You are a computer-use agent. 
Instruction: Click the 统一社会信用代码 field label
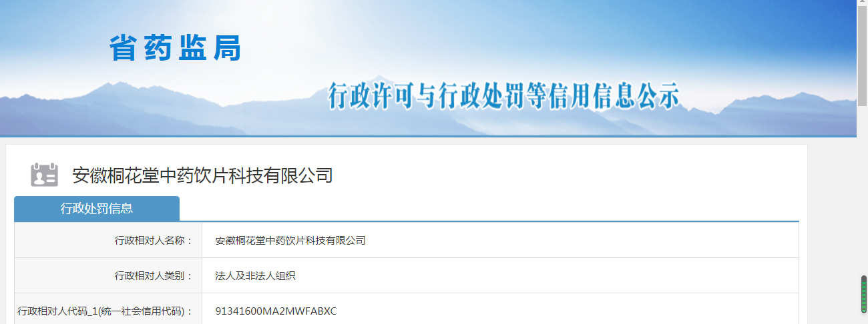pyautogui.click(x=105, y=311)
